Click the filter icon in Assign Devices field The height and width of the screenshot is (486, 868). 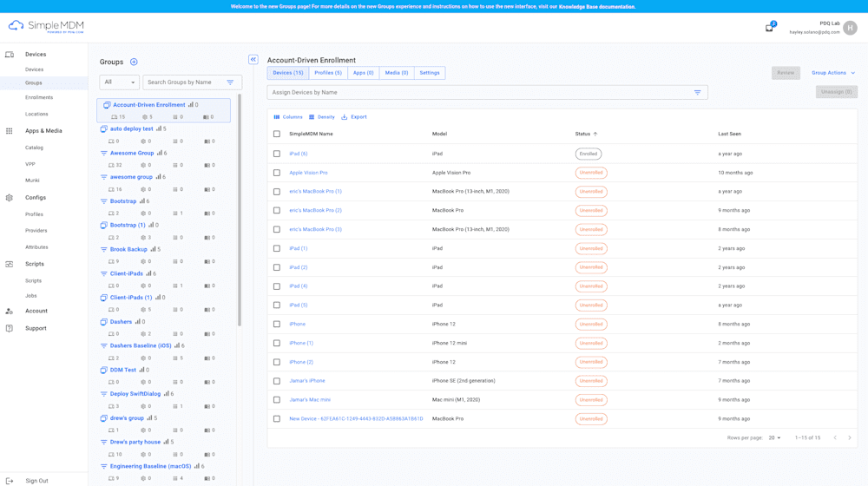[x=698, y=93]
